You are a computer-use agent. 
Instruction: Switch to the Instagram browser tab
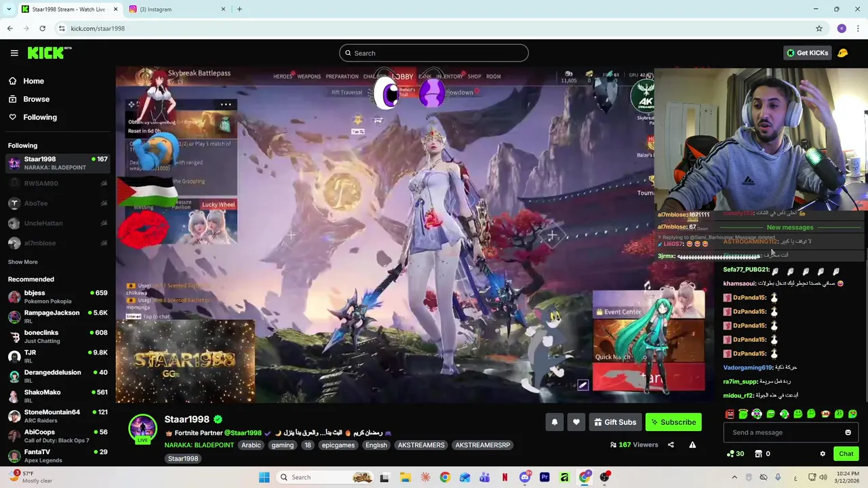click(176, 9)
